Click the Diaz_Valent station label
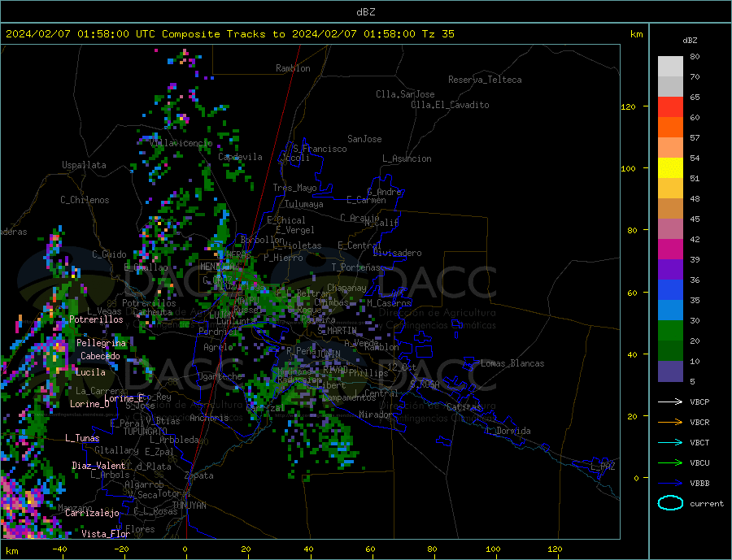This screenshot has width=732, height=560. tap(98, 465)
